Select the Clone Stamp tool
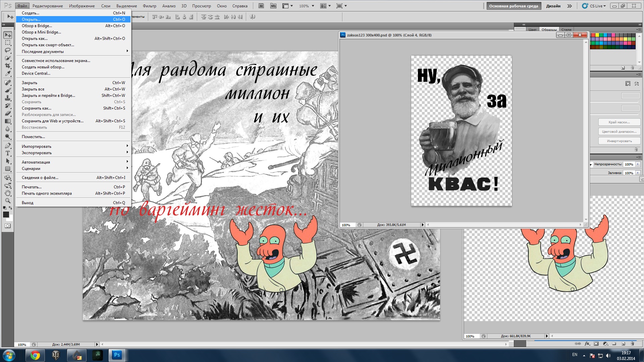 click(8, 98)
